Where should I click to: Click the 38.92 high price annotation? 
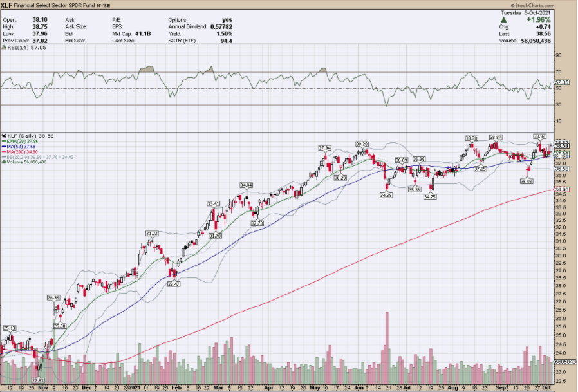539,136
